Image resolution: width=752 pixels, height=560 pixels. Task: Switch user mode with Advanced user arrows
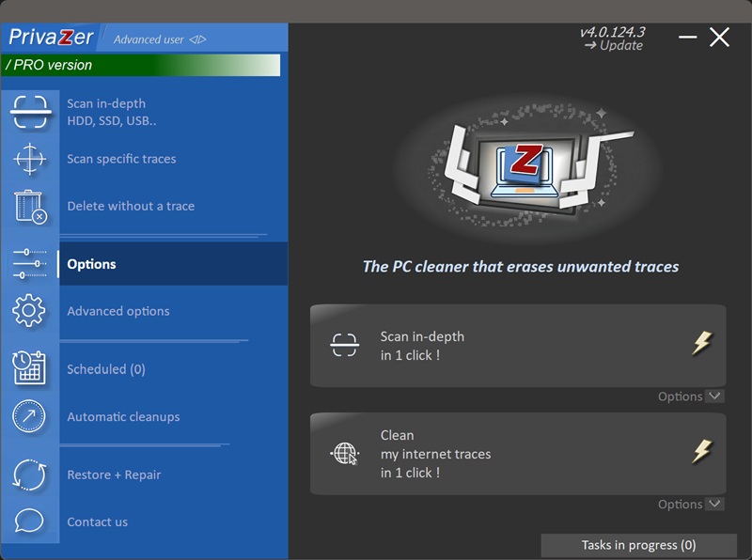pyautogui.click(x=197, y=39)
